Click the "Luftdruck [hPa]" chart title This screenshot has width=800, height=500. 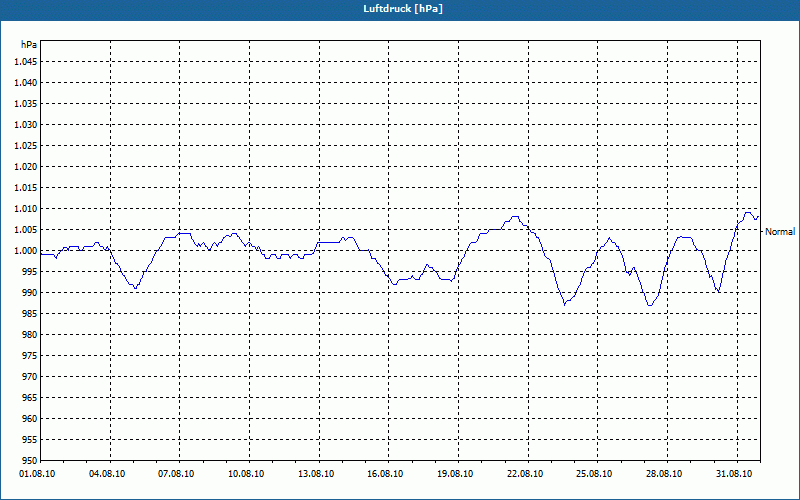(x=403, y=9)
